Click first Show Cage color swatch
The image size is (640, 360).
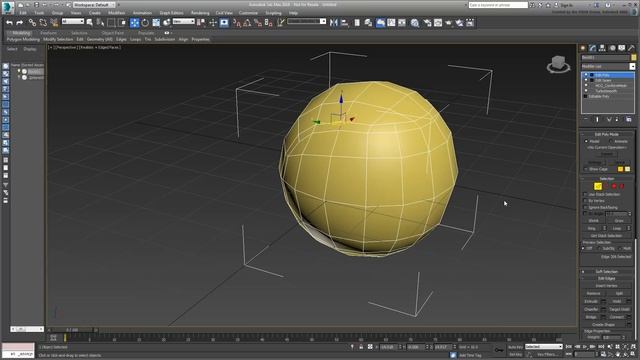(x=620, y=169)
